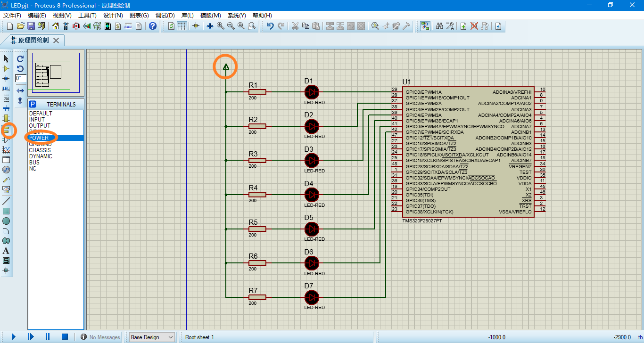Toggle the grid display
This screenshot has width=644, height=343.
pos(182,26)
